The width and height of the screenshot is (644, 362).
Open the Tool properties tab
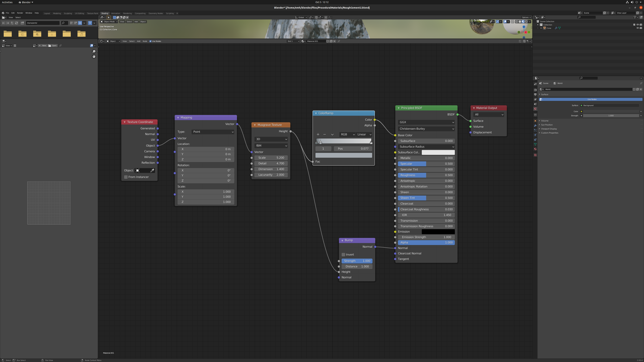[535, 84]
